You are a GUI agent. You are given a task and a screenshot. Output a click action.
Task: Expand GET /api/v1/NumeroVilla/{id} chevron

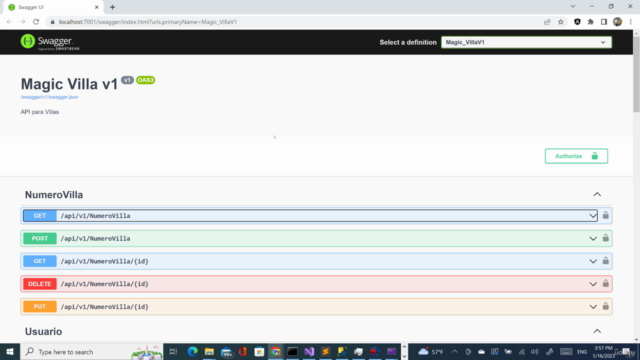pos(593,261)
